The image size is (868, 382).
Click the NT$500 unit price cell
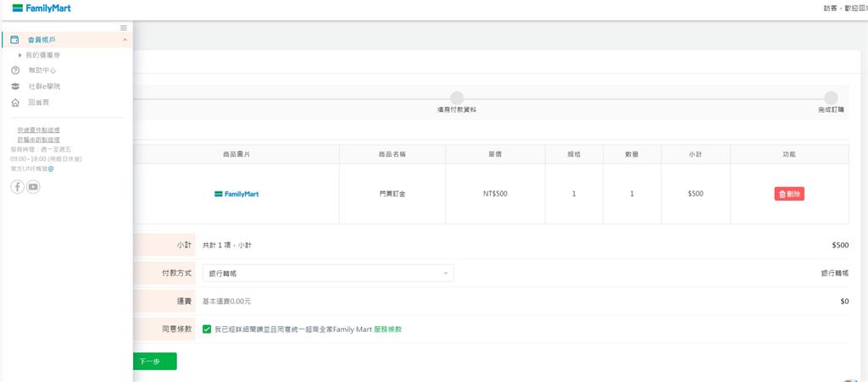coord(495,194)
